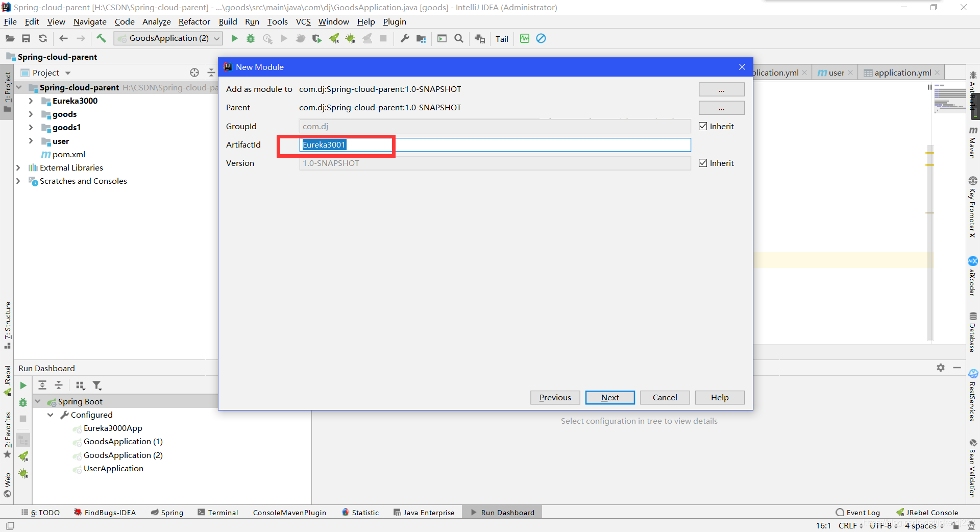Open the Run Dashboard filter icon

point(97,385)
